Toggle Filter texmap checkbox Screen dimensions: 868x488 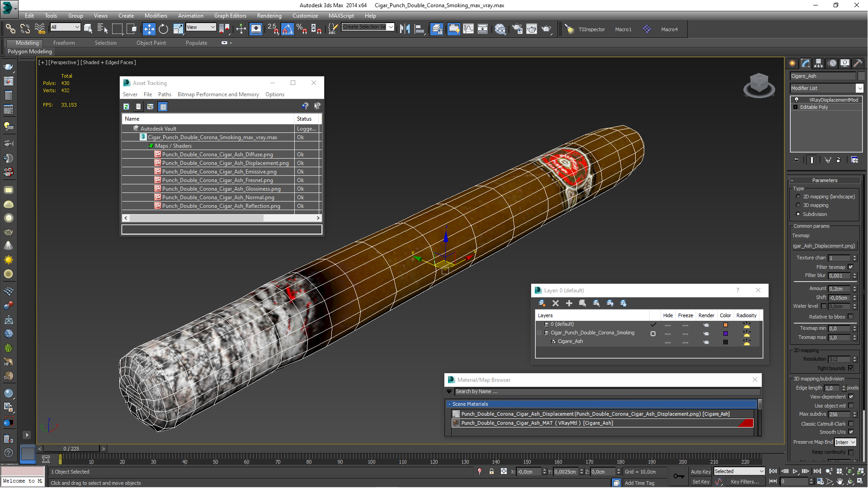click(850, 267)
